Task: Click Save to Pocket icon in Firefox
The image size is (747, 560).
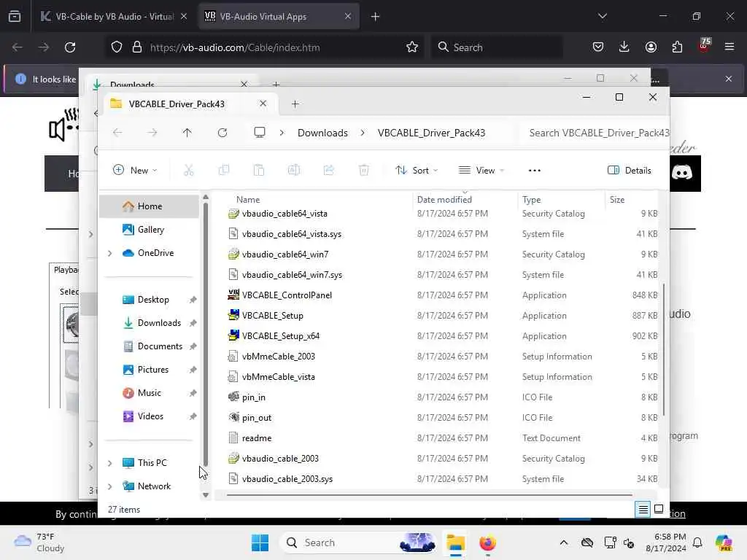Action: (x=598, y=47)
